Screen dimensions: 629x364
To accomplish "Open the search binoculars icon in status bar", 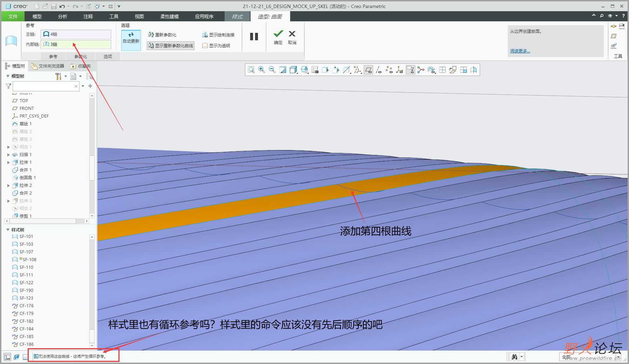I will point(514,357).
